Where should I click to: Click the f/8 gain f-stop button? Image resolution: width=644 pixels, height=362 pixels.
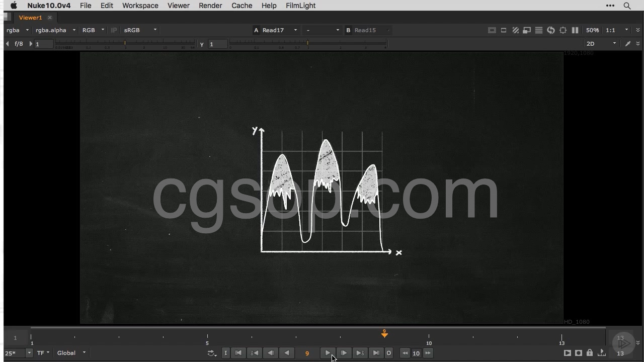(x=19, y=44)
